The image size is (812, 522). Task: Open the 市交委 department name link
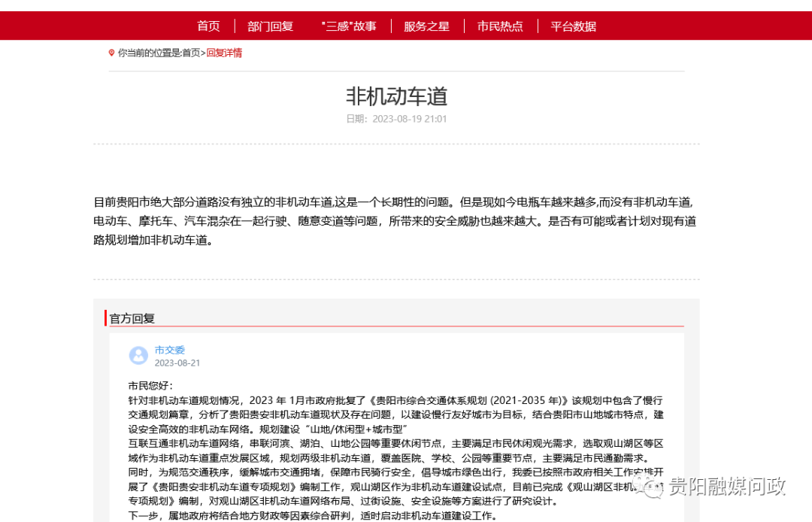click(x=170, y=350)
